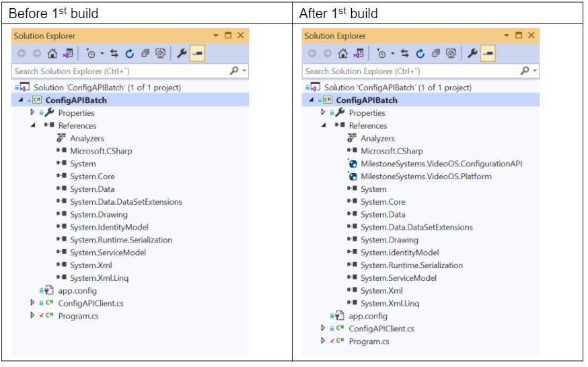
Task: Toggle Show All Files in the Before-build panel
Action: tap(161, 54)
